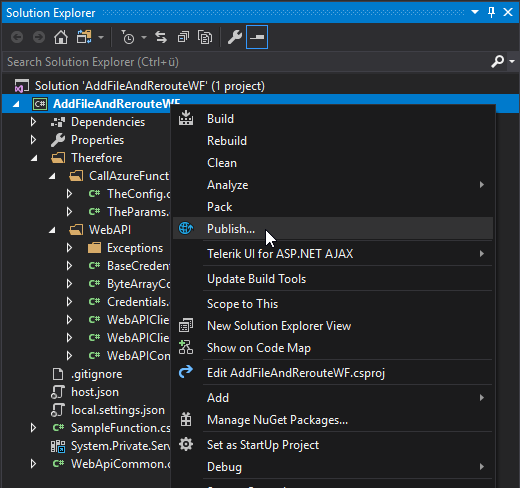Image resolution: width=520 pixels, height=488 pixels.
Task: Select the Therefore folder icon
Action: tap(58, 158)
